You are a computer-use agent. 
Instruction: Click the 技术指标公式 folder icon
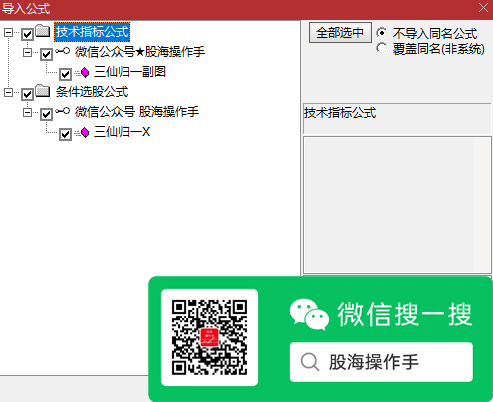(x=43, y=31)
